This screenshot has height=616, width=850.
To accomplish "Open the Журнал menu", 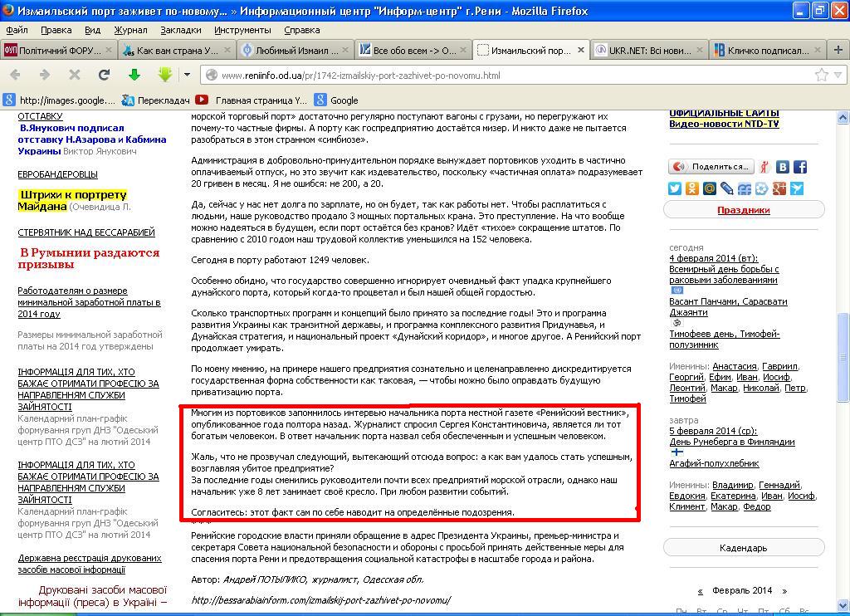I will (x=130, y=31).
